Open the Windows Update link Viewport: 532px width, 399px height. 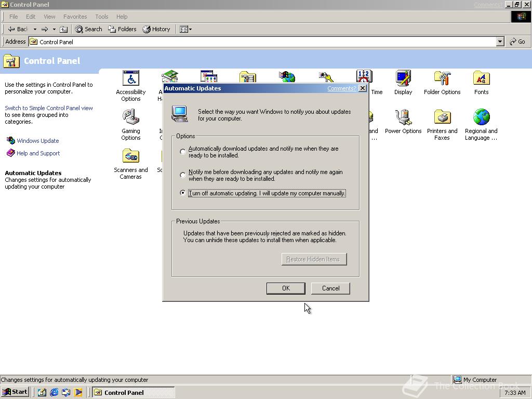coord(37,141)
